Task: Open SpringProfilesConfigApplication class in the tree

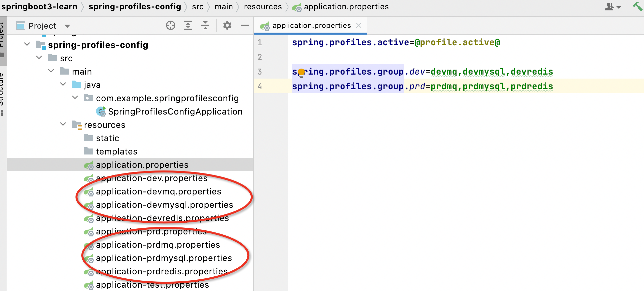Action: pos(175,112)
